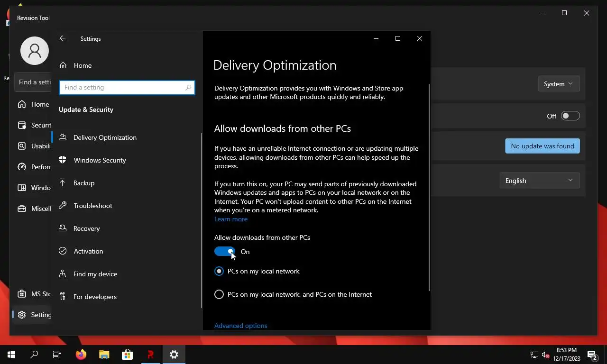This screenshot has height=364, width=607.
Task: Click the Settings window vertical scrollbar
Action: coord(429,187)
